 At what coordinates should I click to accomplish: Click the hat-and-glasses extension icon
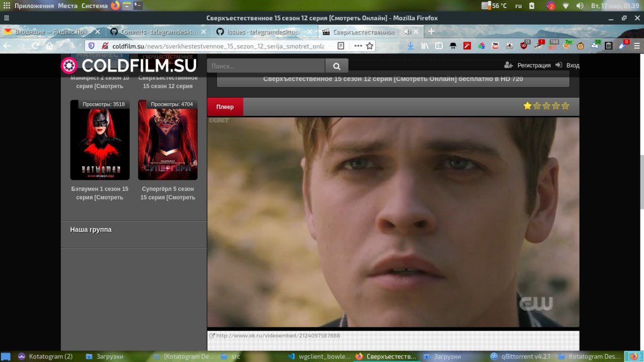(453, 46)
